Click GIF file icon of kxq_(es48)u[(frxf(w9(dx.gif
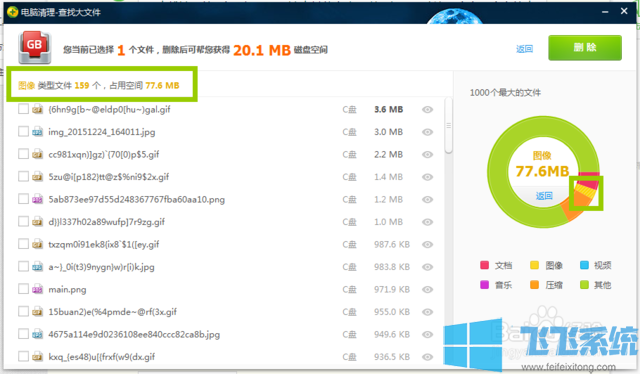640x374 pixels. [x=38, y=356]
